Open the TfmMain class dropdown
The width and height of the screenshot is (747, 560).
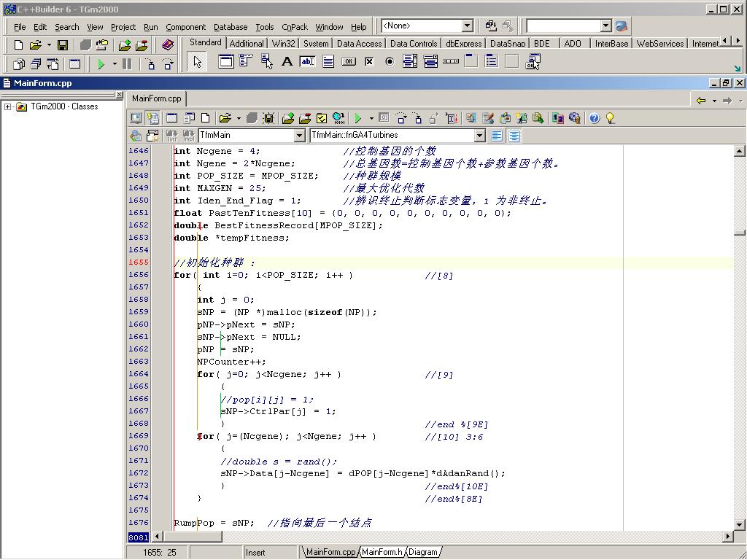(x=299, y=136)
